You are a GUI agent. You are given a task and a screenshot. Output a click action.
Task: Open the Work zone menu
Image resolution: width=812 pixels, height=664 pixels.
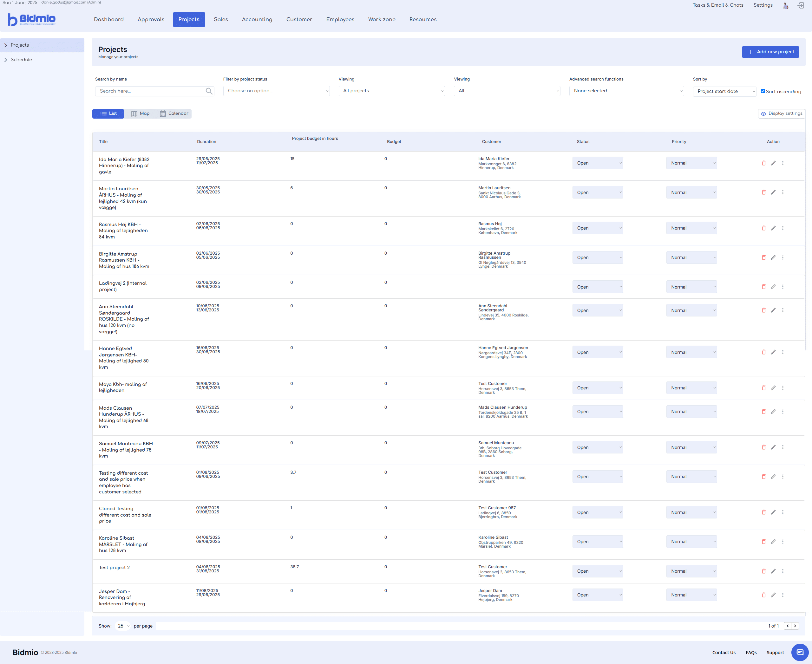tap(382, 20)
